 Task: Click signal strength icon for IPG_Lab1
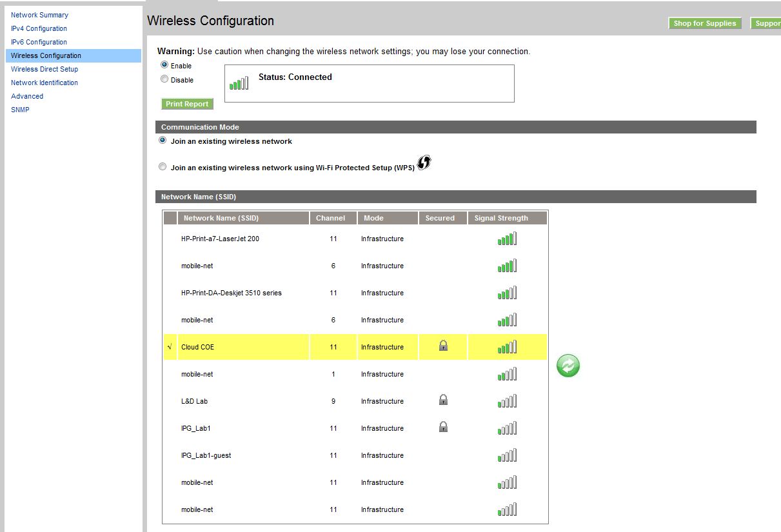[507, 428]
